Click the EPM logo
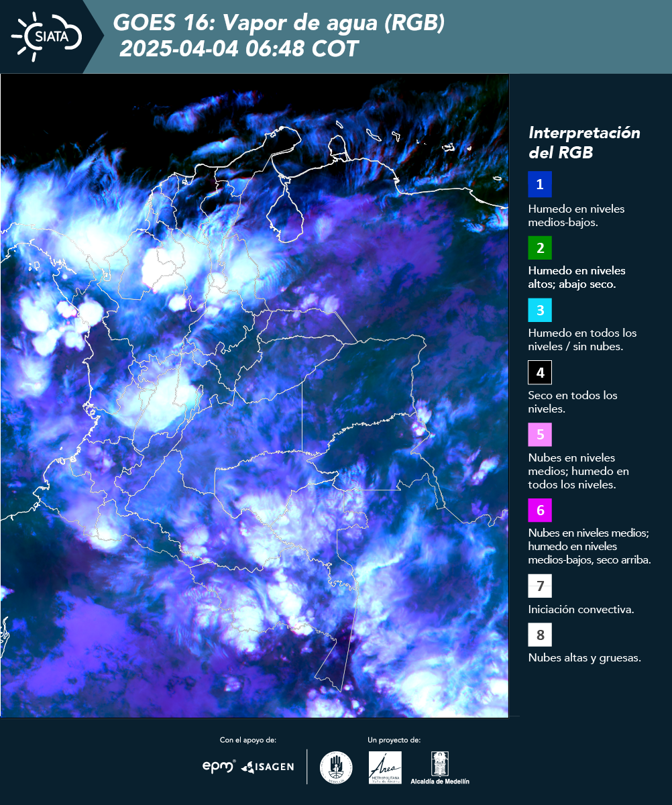Viewport: 672px width, 805px height. [219, 766]
